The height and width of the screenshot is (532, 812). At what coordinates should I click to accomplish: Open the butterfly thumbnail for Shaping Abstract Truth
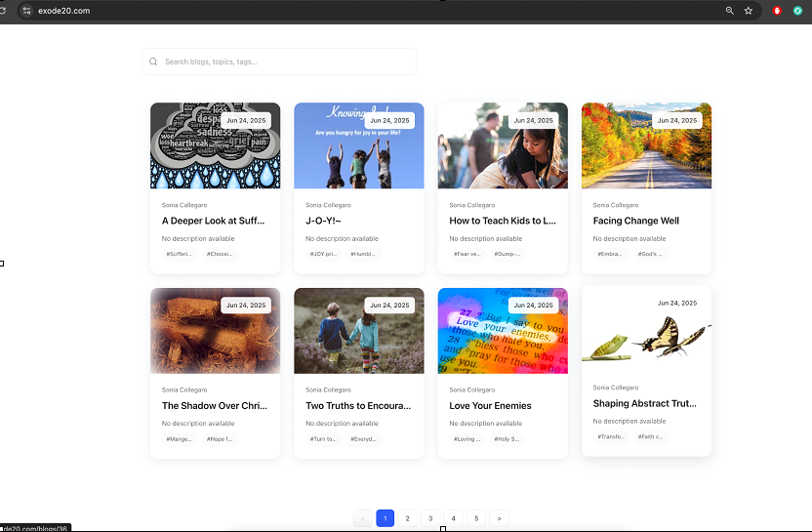click(x=646, y=332)
